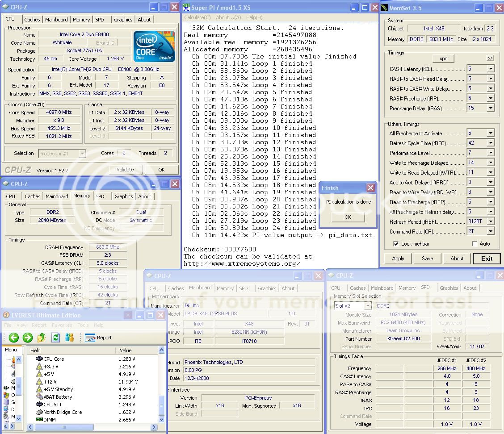Screen dimensions: 504x434
Task: Click the +12 V voltage icon
Action: pyautogui.click(x=39, y=382)
